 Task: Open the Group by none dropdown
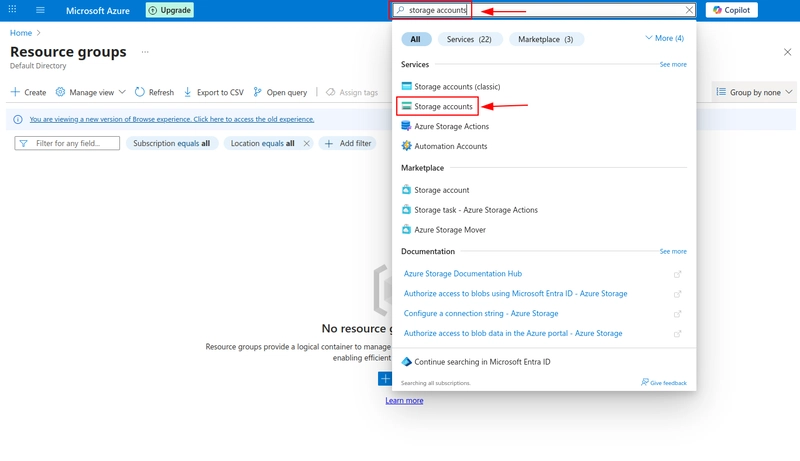[x=754, y=92]
